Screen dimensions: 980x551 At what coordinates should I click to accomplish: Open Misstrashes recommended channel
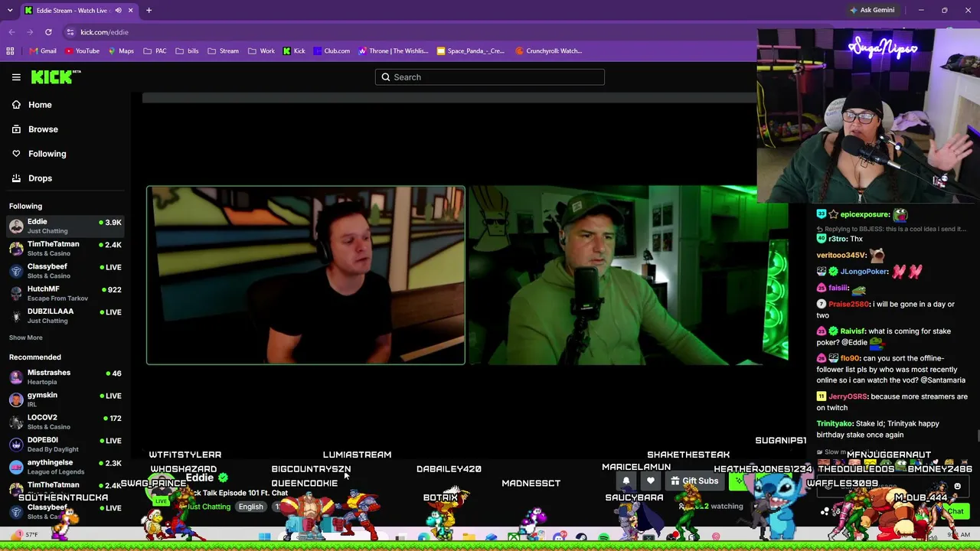(65, 377)
